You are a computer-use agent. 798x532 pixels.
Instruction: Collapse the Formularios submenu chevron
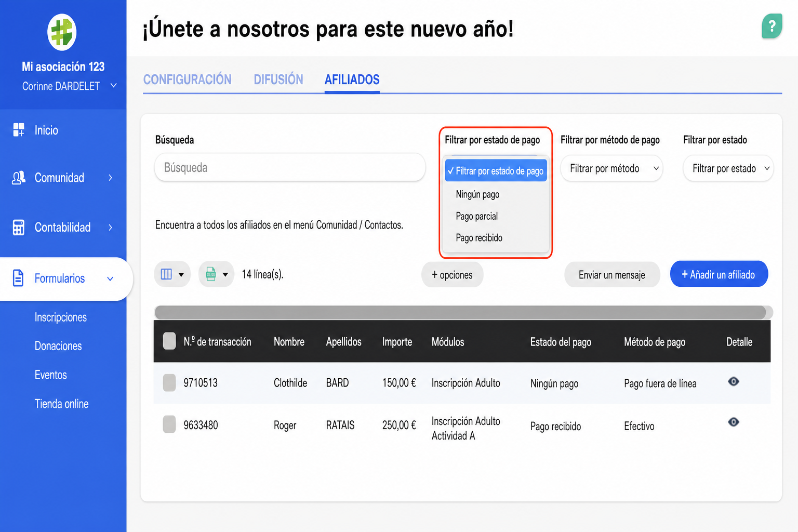point(110,279)
